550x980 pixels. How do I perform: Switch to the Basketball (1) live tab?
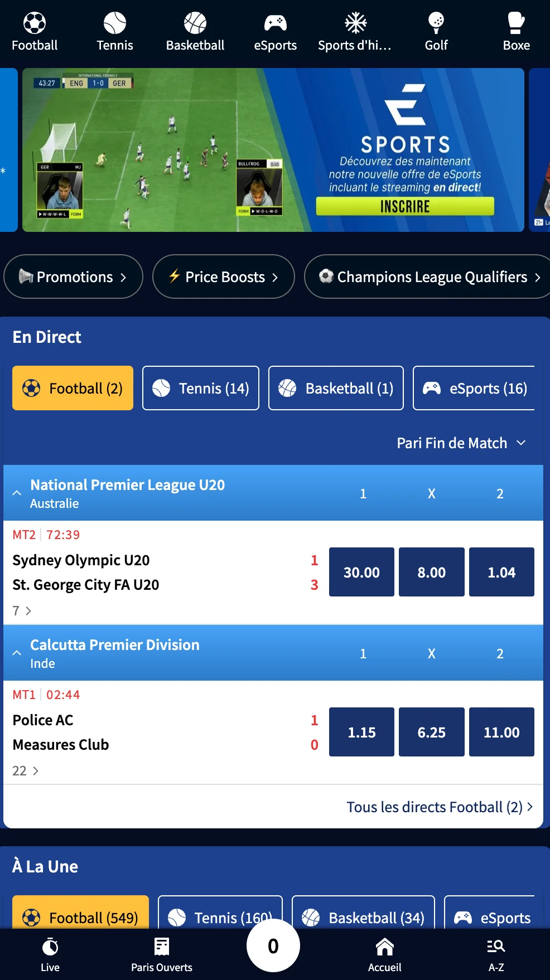(336, 388)
